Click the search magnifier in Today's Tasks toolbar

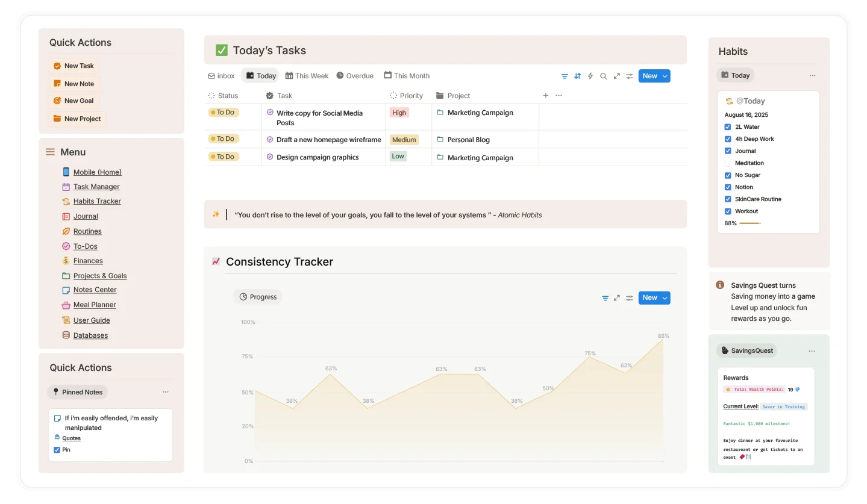pyautogui.click(x=603, y=76)
